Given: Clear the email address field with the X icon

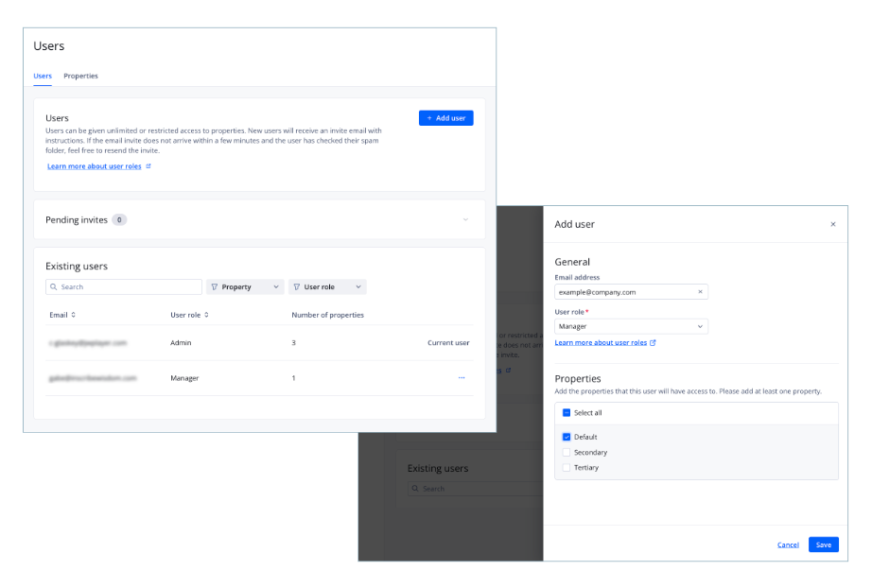Looking at the screenshot, I should point(700,292).
